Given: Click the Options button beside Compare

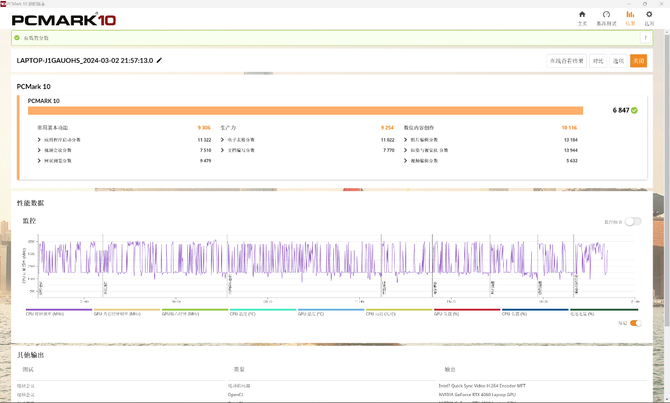Looking at the screenshot, I should point(618,61).
